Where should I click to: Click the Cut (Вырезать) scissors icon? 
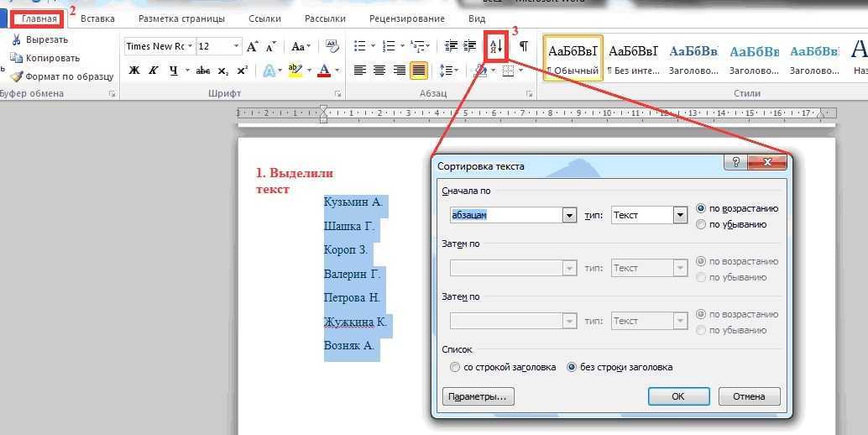[x=16, y=39]
